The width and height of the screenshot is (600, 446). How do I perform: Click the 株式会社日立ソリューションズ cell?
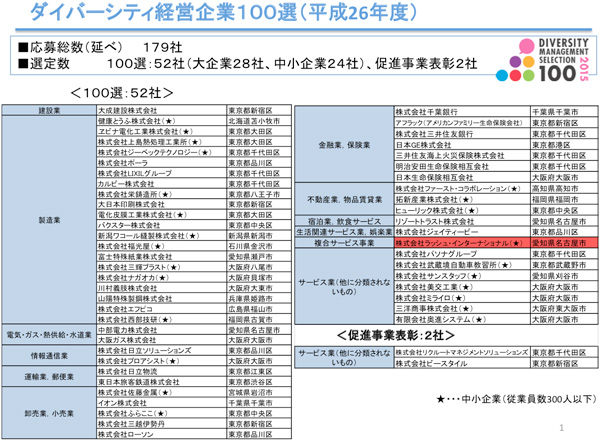tap(161, 350)
